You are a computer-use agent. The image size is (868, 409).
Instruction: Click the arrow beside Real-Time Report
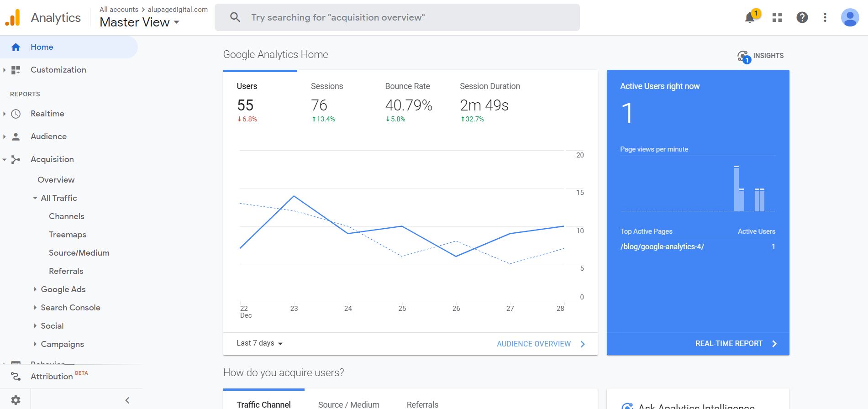click(774, 344)
